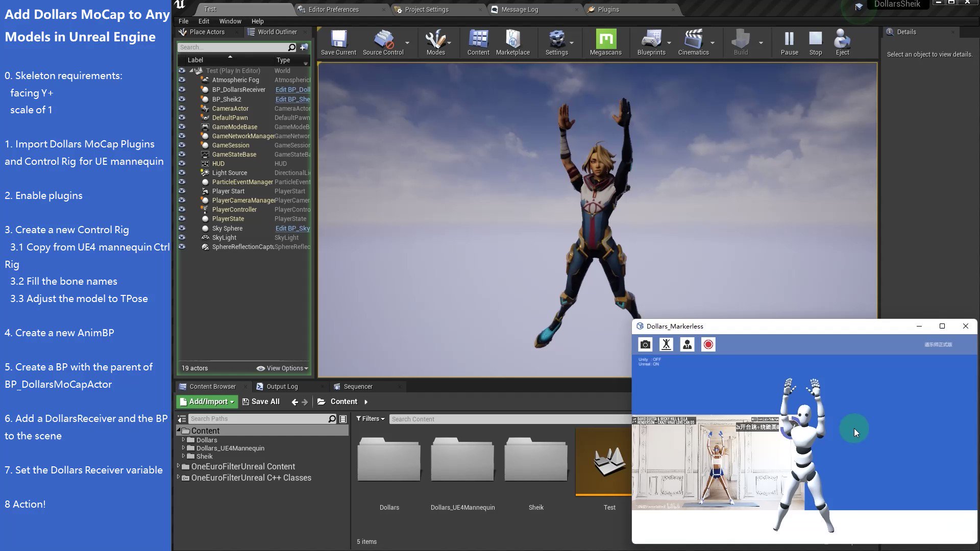
Task: Open the Settings dropdown arrow
Action: point(572,43)
